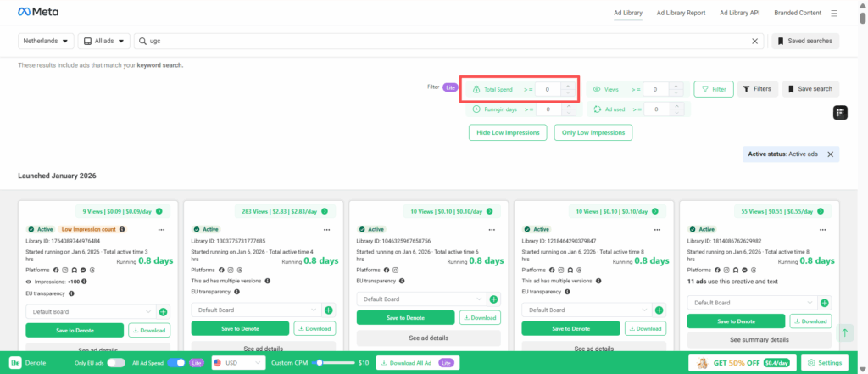Click EU transparency info icon on ad 1764089744976484
This screenshot has width=868, height=374.
[72, 293]
